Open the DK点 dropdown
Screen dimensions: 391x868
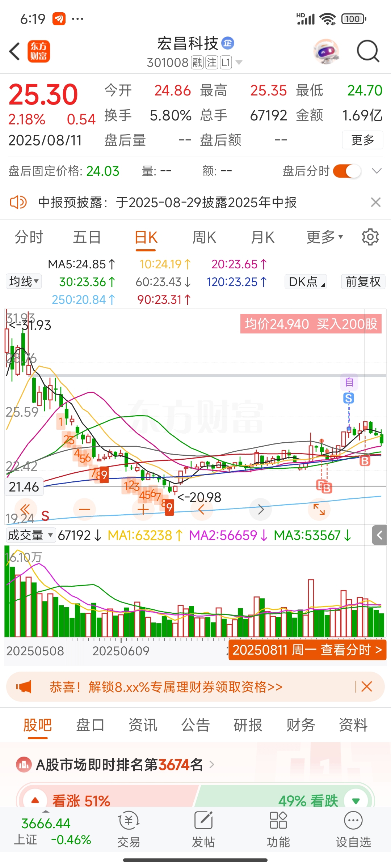coord(307,281)
